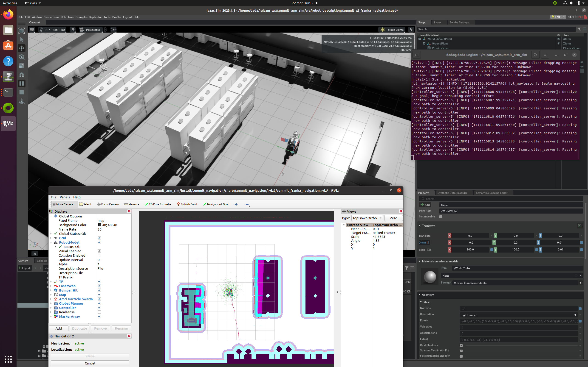Click the Duplicate button in Displays panel

(79, 328)
